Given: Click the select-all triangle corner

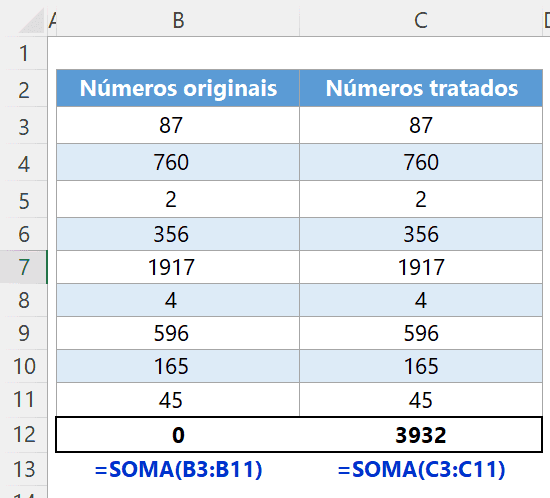Looking at the screenshot, I should [32, 21].
